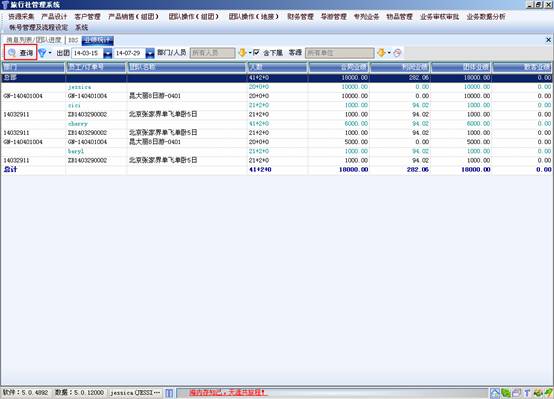The image size is (554, 399).
Task: Click the blue book icon in status bar
Action: (x=169, y=393)
